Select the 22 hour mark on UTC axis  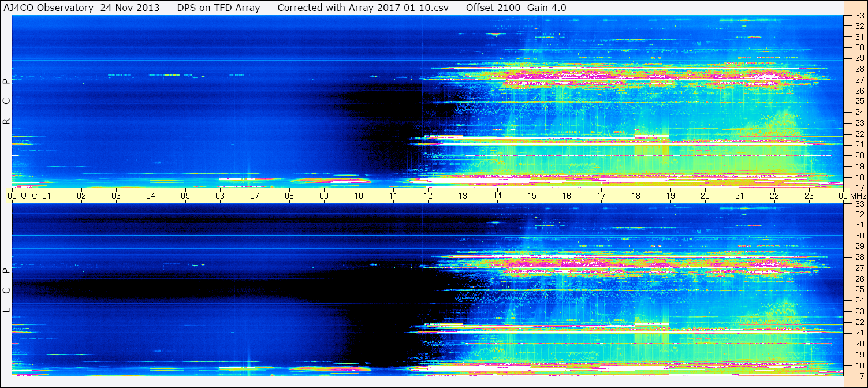pyautogui.click(x=774, y=196)
